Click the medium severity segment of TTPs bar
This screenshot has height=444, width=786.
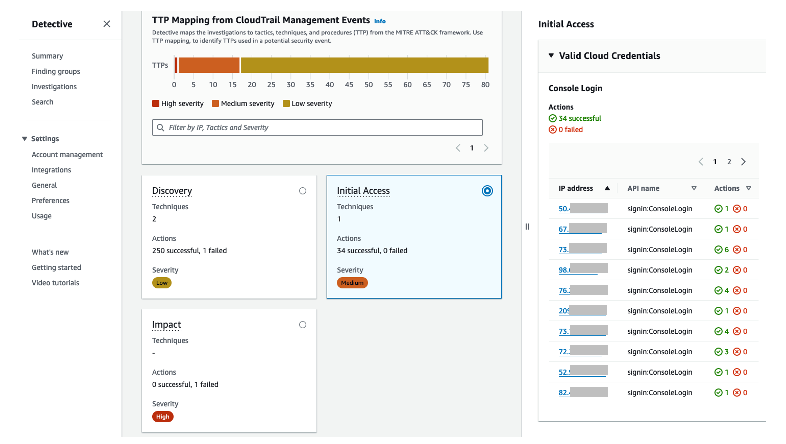click(x=209, y=65)
